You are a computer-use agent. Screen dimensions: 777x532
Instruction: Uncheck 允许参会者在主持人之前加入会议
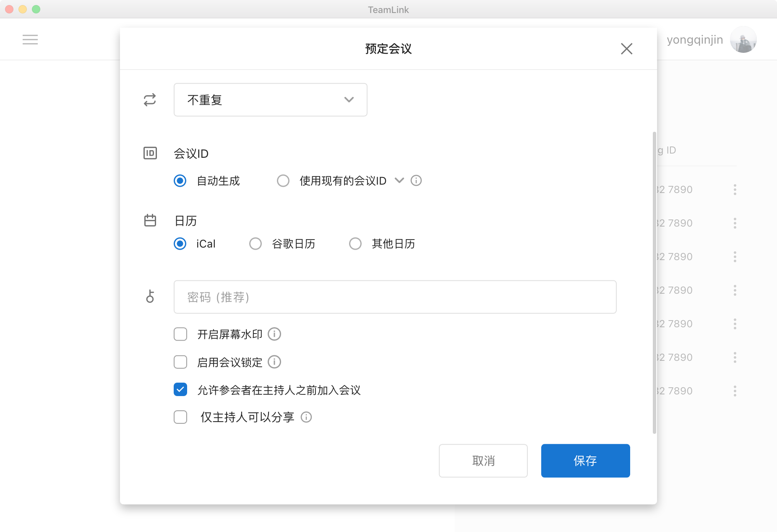pyautogui.click(x=180, y=389)
